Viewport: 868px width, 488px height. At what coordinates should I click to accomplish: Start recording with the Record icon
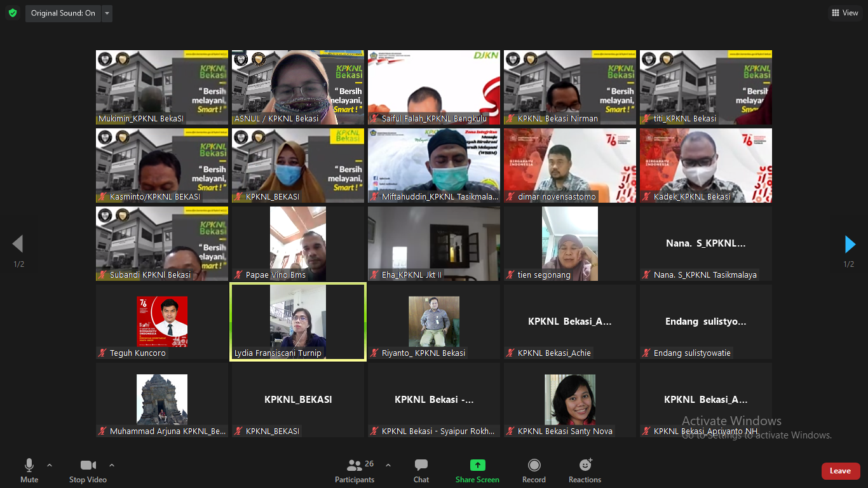(x=534, y=465)
